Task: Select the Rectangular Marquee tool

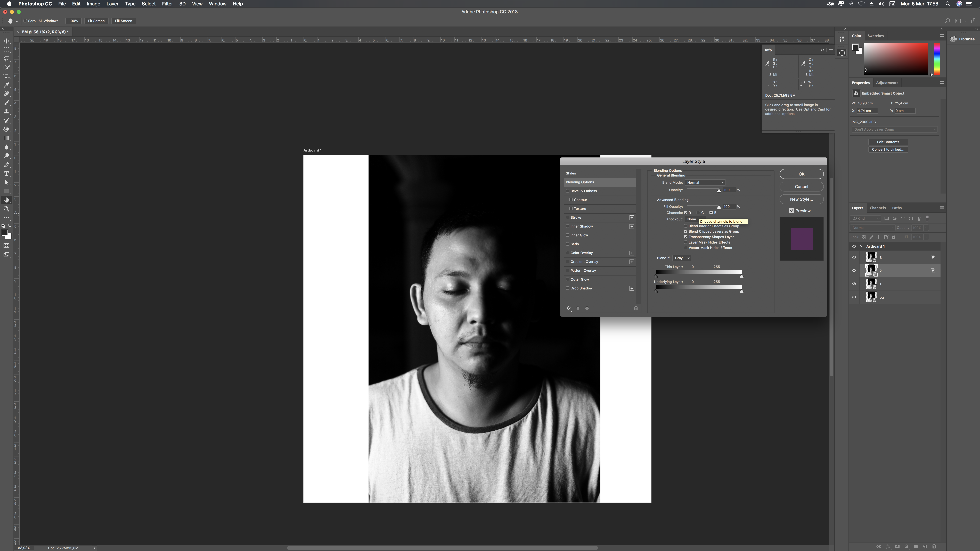Action: pyautogui.click(x=6, y=50)
